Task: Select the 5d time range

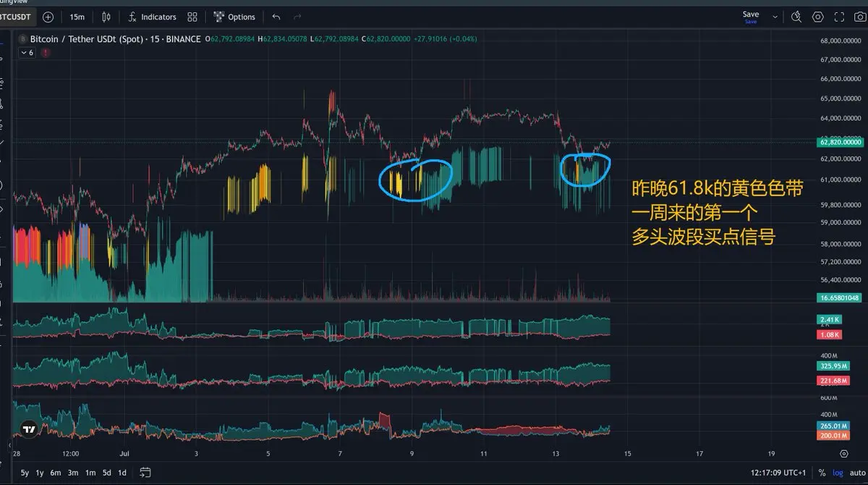Action: tap(106, 473)
